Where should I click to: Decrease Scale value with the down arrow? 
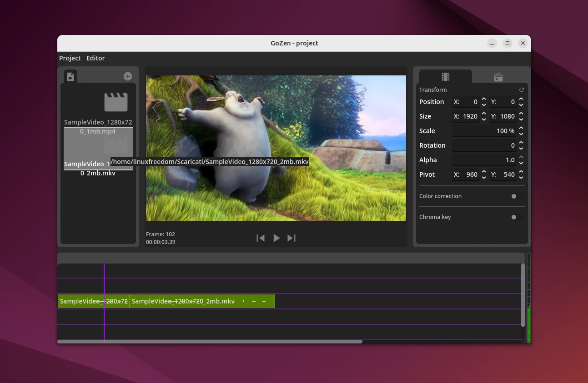point(521,134)
